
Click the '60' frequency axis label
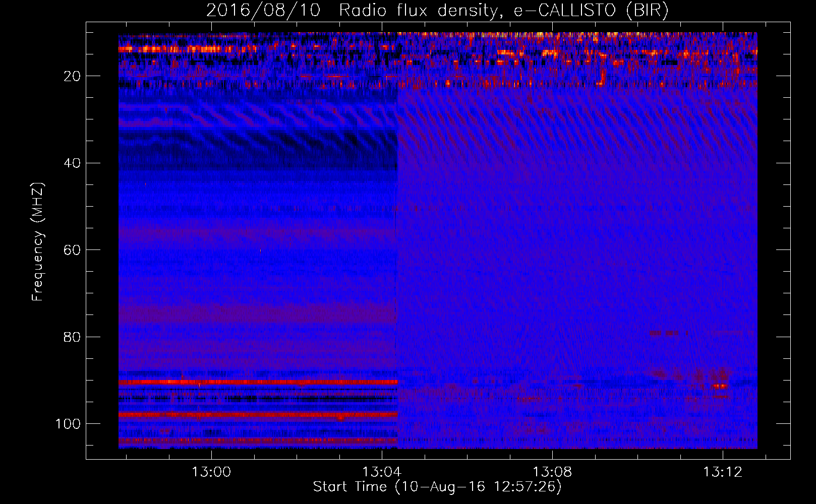(x=73, y=250)
